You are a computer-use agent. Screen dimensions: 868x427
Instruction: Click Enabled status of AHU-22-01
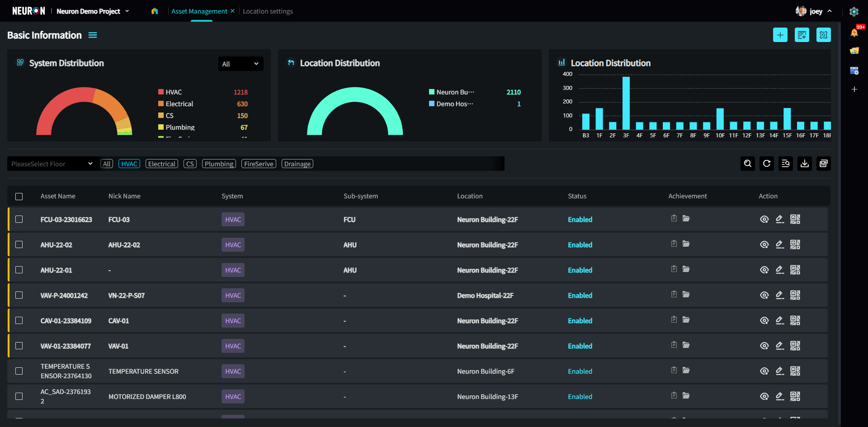580,270
